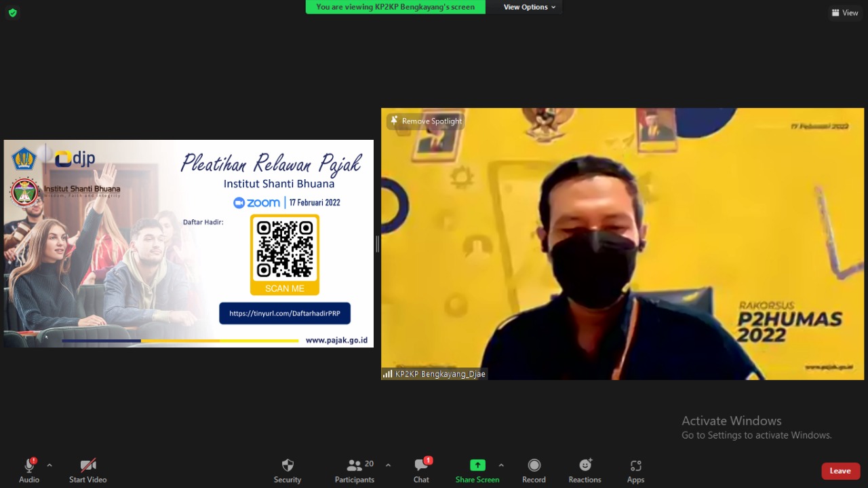This screenshot has width=868, height=488.
Task: Expand Share Screen options chevron
Action: 501,465
